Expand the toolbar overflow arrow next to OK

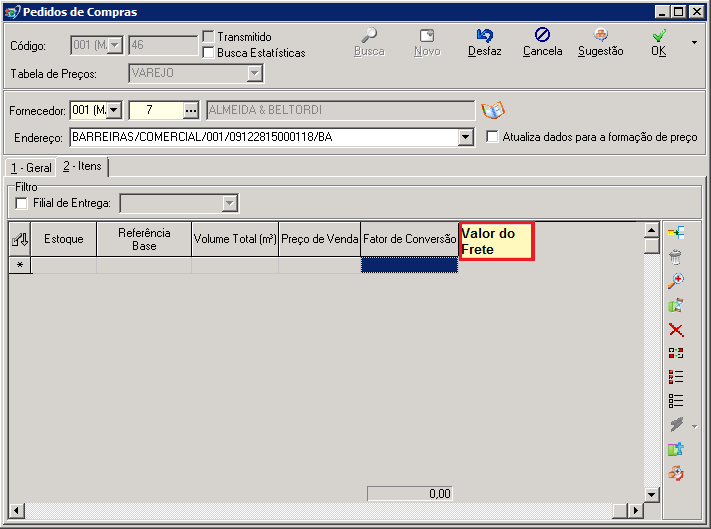click(x=694, y=43)
